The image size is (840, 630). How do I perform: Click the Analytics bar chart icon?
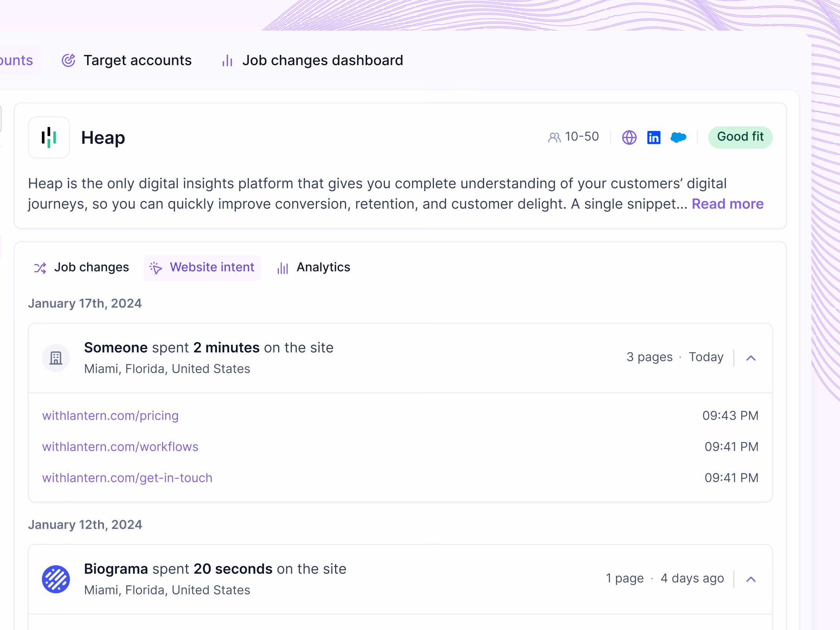282,268
